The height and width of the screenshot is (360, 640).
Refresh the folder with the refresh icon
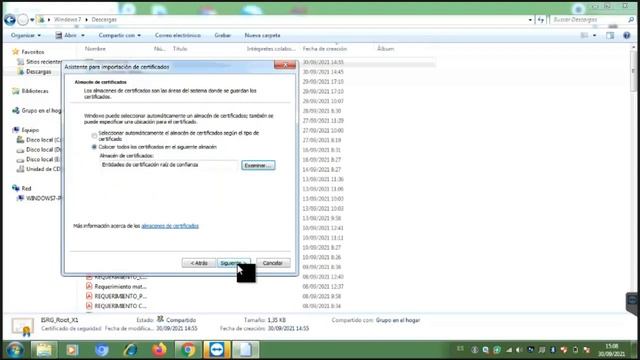click(x=541, y=20)
